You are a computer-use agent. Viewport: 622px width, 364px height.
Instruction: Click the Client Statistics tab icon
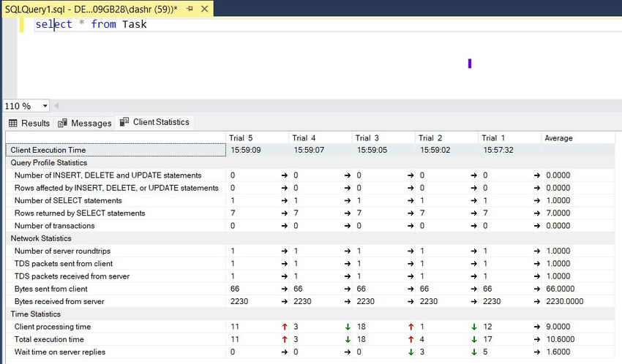(x=124, y=122)
